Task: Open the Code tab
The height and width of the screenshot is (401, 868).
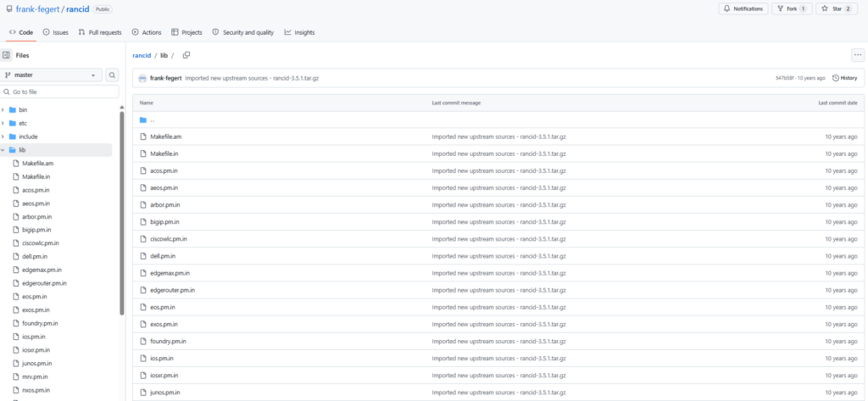Action: point(21,33)
